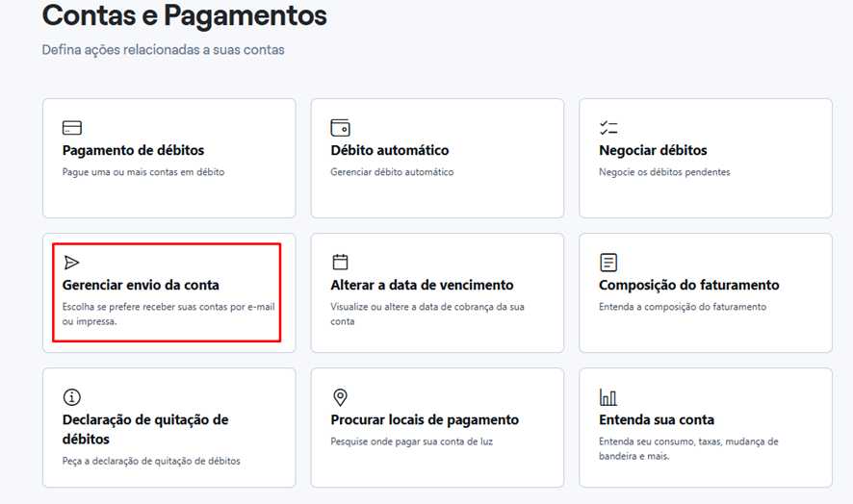853x504 pixels.
Task: Click the map pin location icon
Action: (340, 397)
